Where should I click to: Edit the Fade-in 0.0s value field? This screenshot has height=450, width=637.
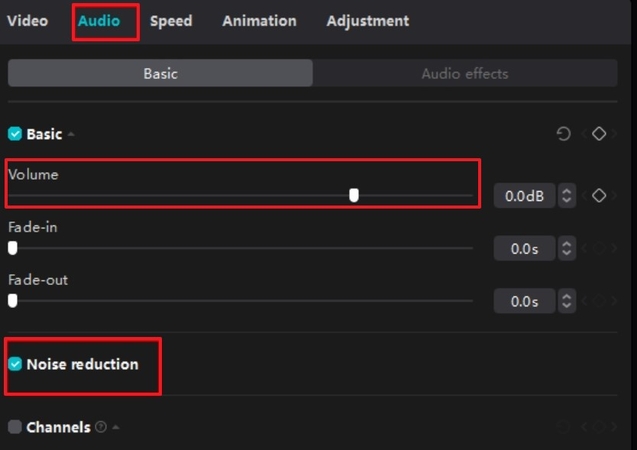524,248
